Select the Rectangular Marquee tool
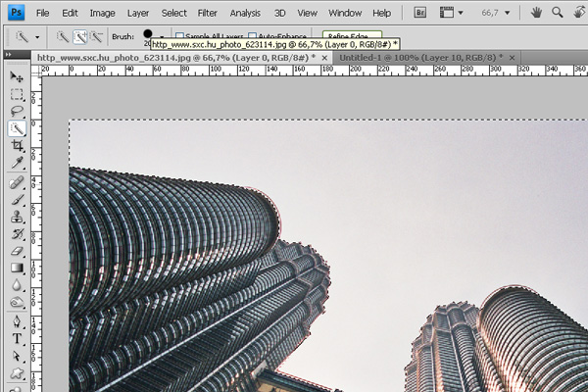Screen dimensions: 588x392 [x=17, y=94]
